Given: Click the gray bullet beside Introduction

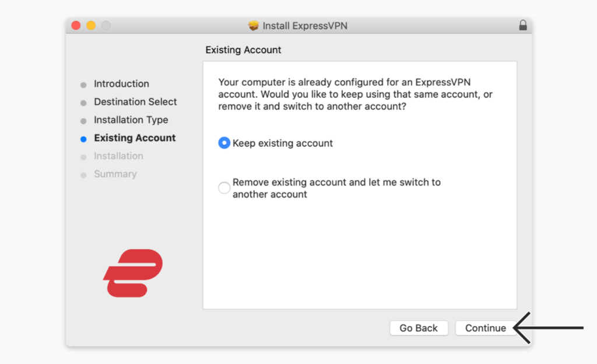Looking at the screenshot, I should coord(83,84).
